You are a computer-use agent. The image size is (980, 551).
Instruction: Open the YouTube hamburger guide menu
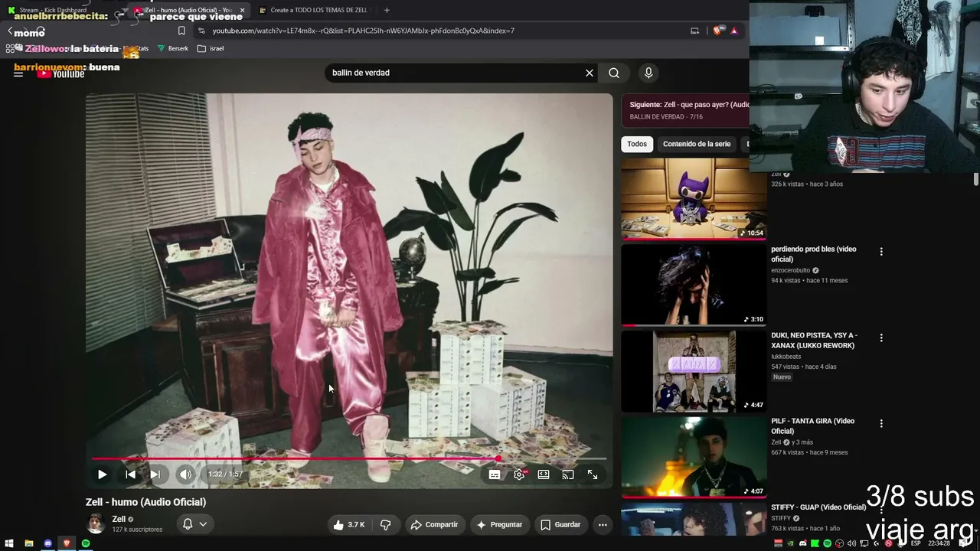[18, 73]
